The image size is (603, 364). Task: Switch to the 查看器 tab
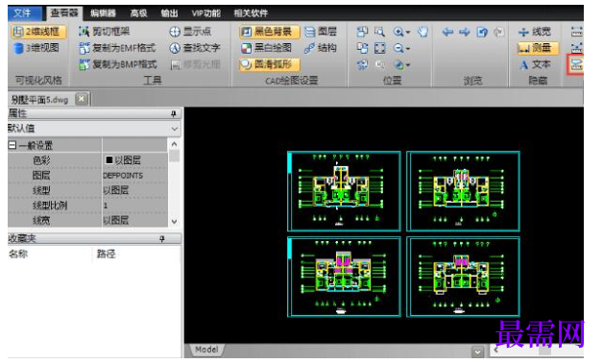tap(63, 13)
